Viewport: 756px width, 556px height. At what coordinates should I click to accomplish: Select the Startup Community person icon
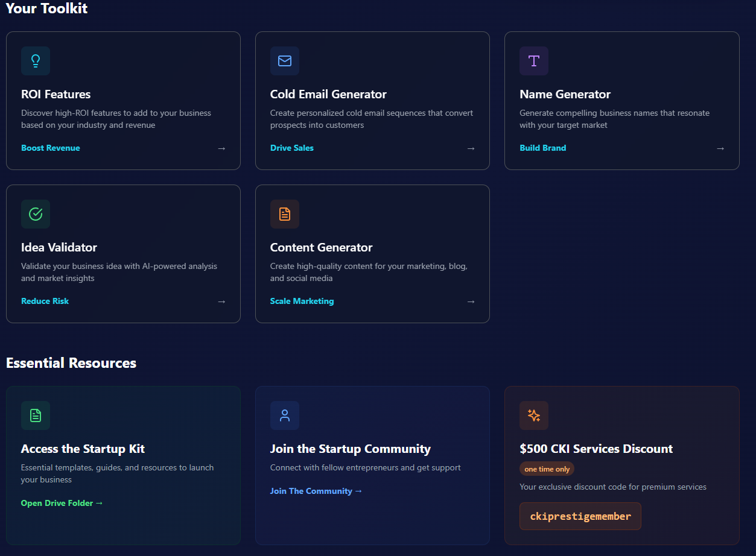point(284,415)
